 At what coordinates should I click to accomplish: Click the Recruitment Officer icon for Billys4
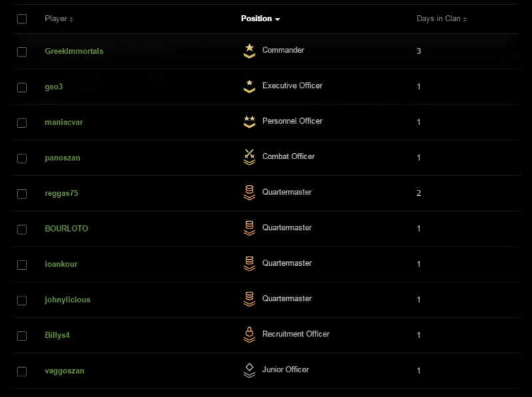tap(250, 335)
